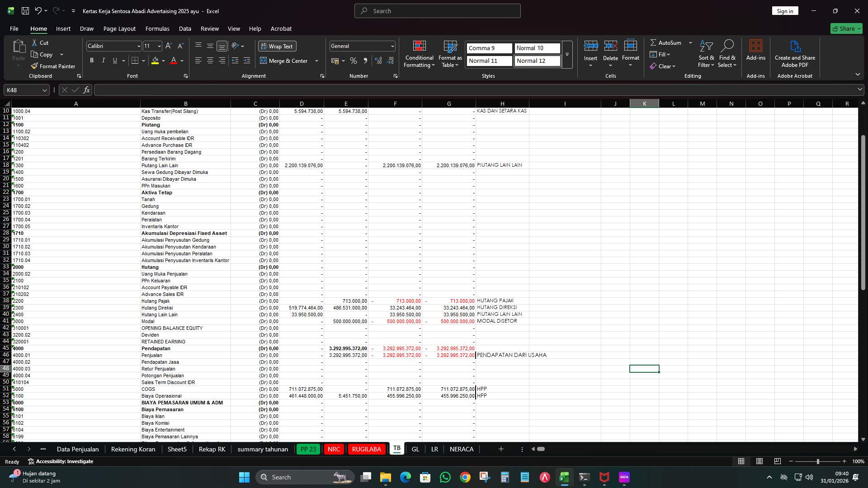Adjust the zoom slider
The image size is (868, 488).
coord(818,461)
